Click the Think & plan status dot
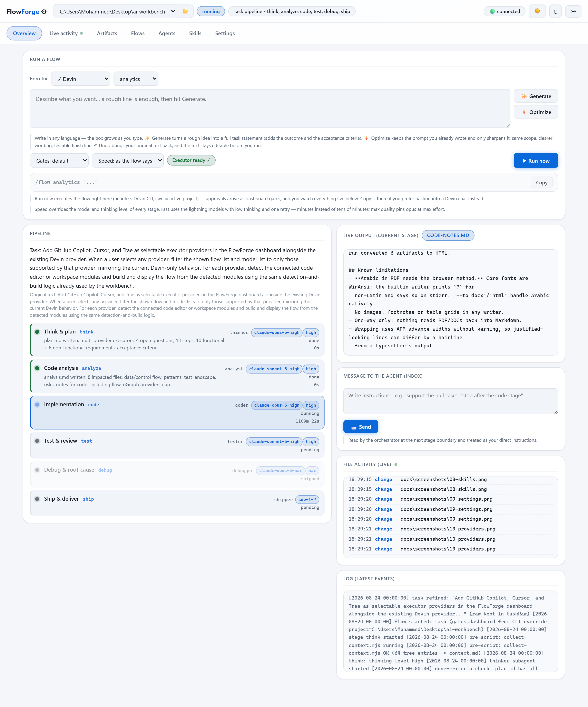Screen dimensions: 588x707 pos(37,332)
